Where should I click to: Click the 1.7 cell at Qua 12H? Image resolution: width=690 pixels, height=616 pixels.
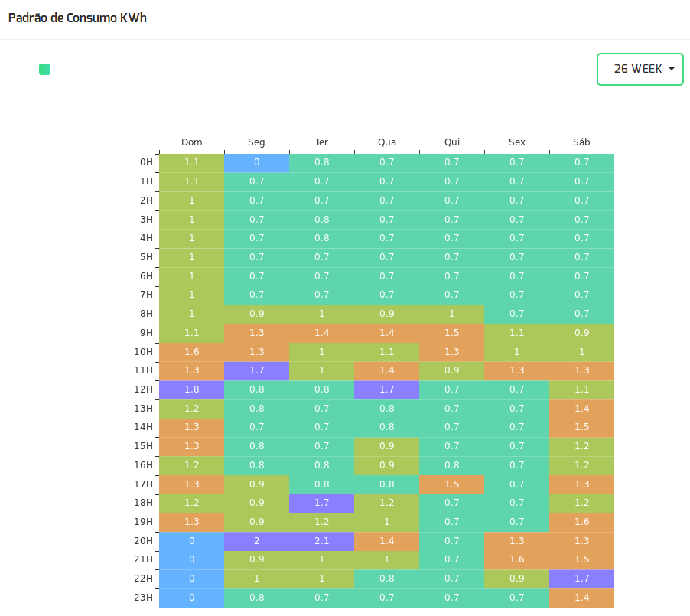tap(387, 389)
